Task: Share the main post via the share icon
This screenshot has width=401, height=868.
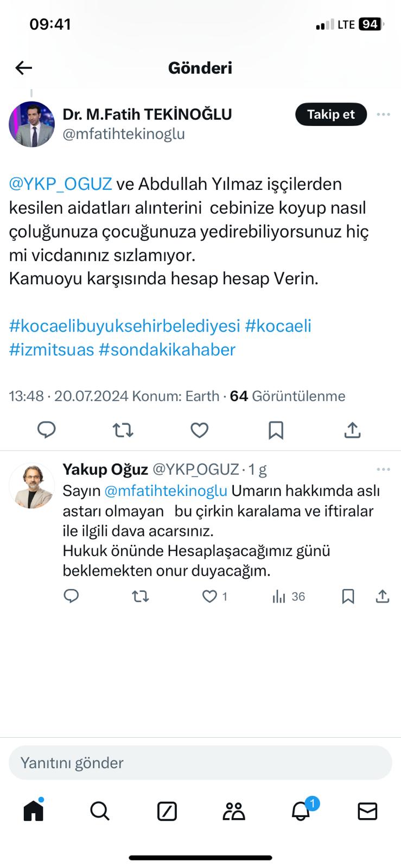Action: [353, 430]
